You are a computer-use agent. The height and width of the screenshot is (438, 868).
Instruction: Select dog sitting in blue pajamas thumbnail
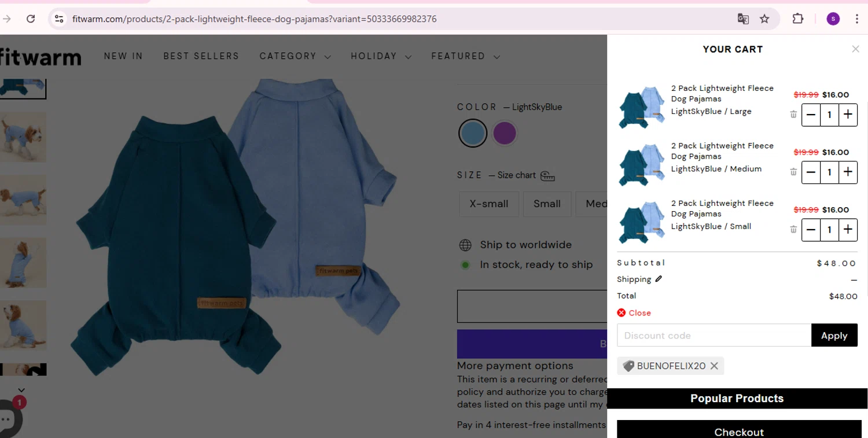[23, 325]
